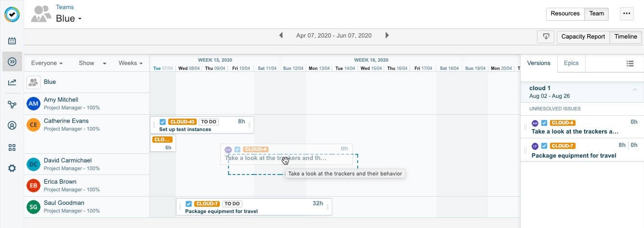The height and width of the screenshot is (228, 644).
Task: Click the right resize handle of CLOUD-7 card
Action: coord(328,207)
